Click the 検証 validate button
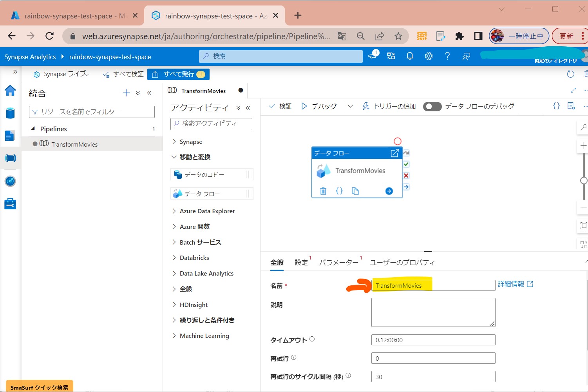This screenshot has height=392, width=588. coord(280,106)
